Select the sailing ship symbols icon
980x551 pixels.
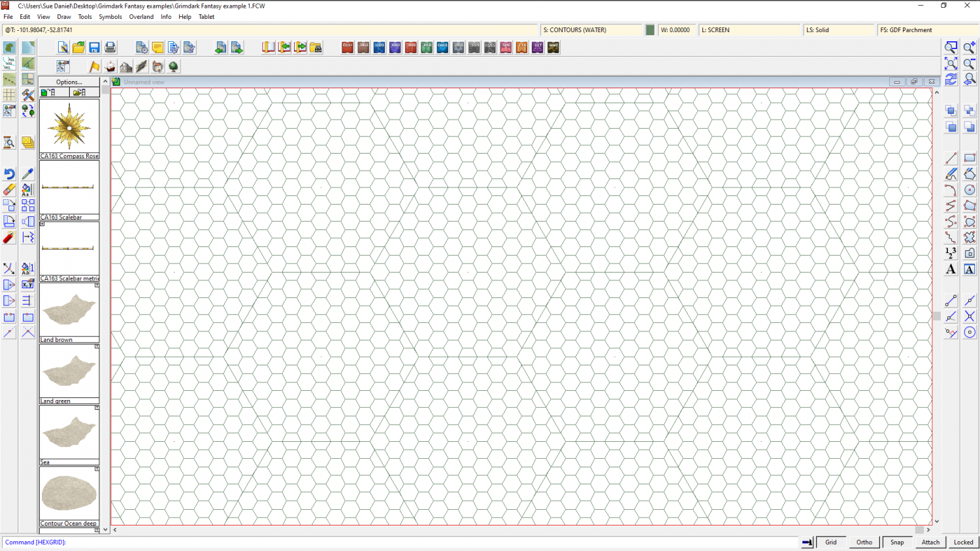[110, 67]
